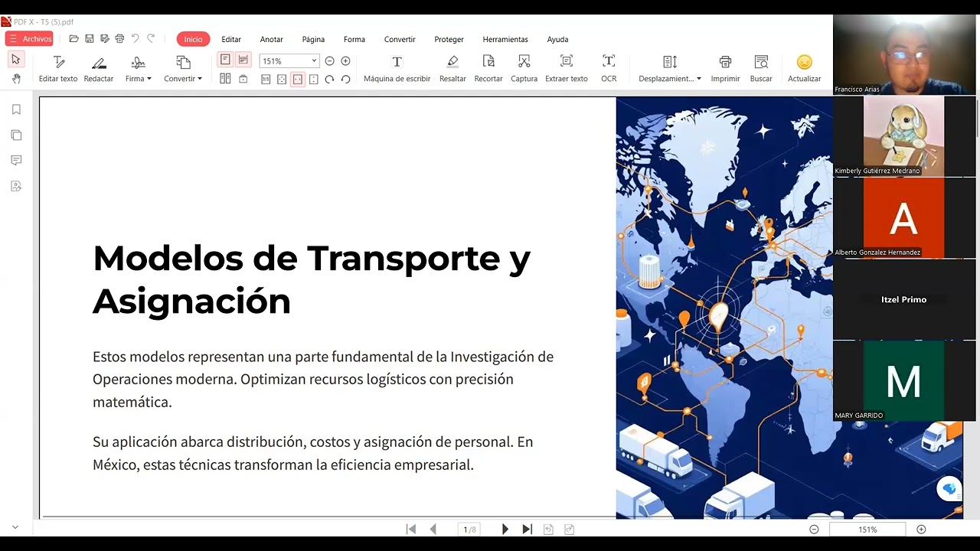The width and height of the screenshot is (980, 551).
Task: Open the Desplazamiento dropdown
Action: point(670,69)
